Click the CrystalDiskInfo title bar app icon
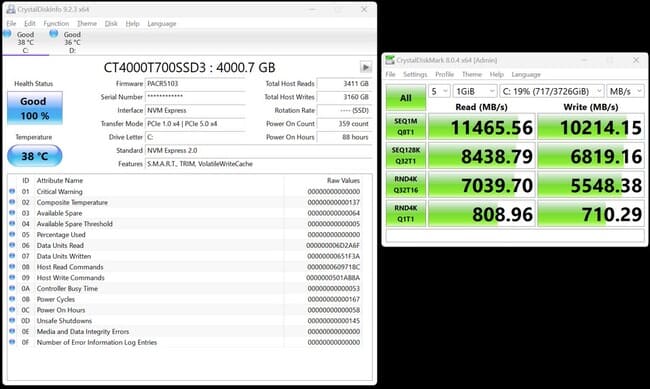 (x=11, y=9)
